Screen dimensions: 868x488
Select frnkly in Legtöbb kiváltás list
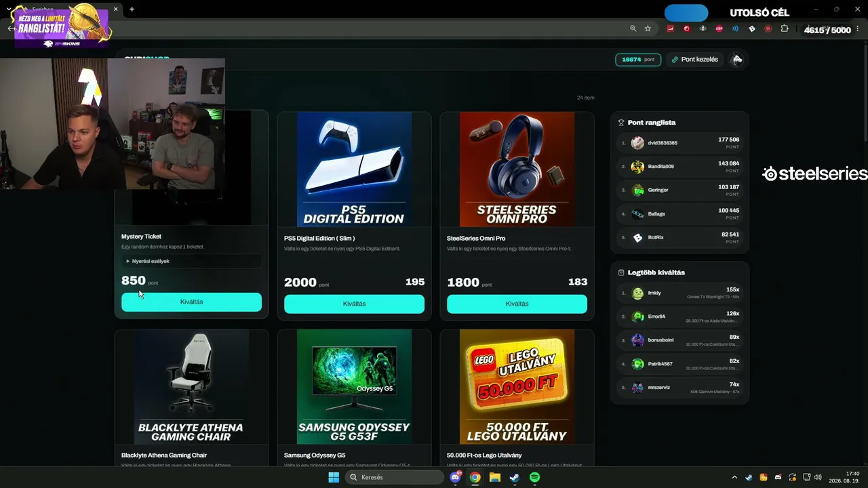680,293
